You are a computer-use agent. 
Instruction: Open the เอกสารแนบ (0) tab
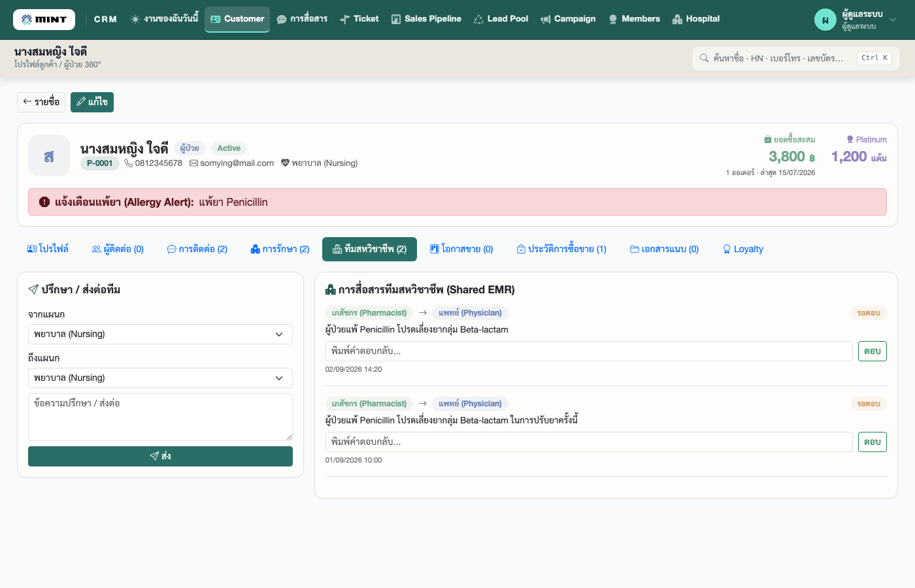point(664,249)
